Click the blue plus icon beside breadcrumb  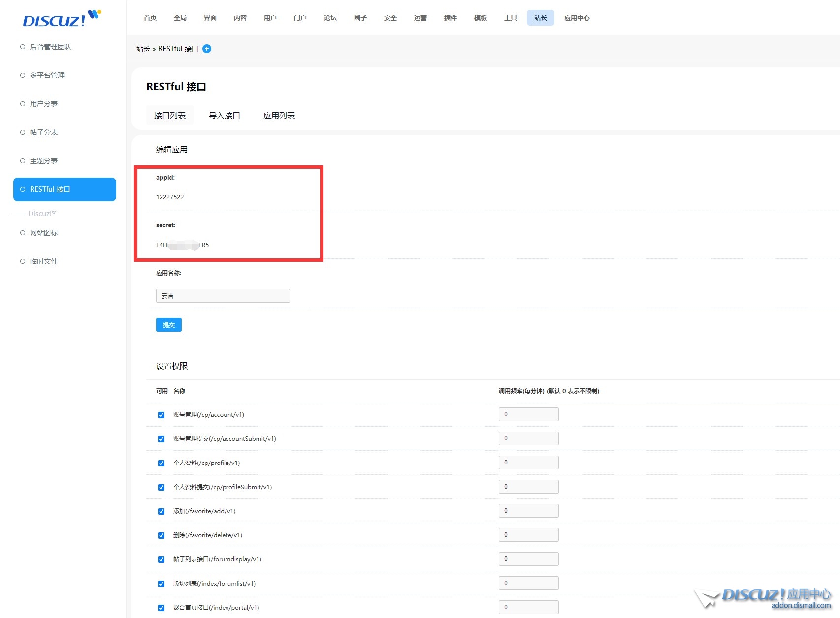[207, 49]
